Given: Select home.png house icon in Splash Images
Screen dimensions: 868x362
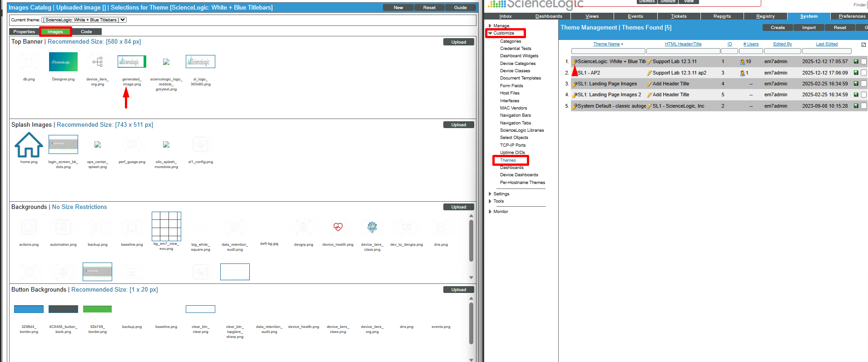Looking at the screenshot, I should [x=29, y=145].
